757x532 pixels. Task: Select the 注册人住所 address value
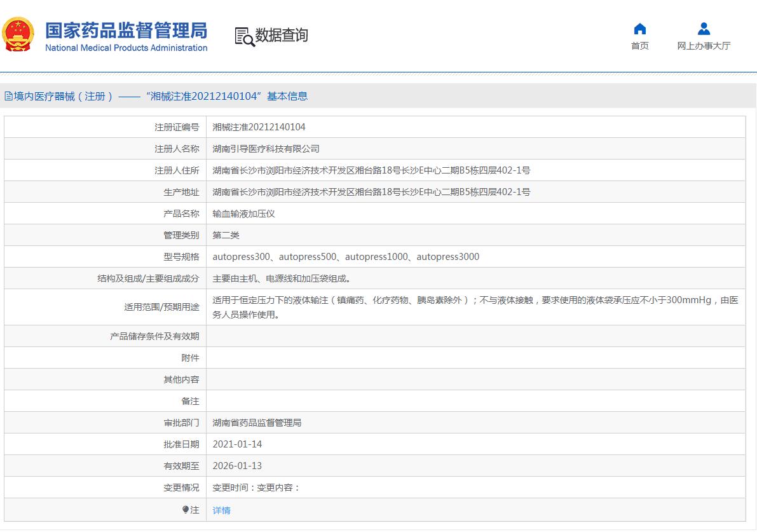(371, 170)
